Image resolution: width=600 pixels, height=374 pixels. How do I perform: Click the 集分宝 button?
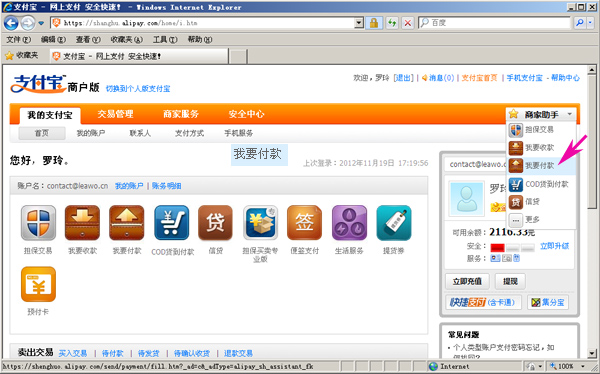click(x=548, y=302)
